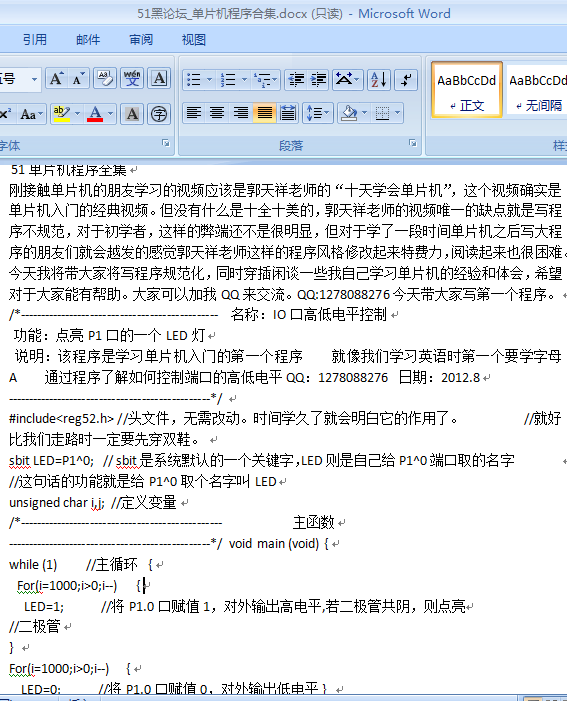567x701 pixels.
Task: Apply red font color
Action: point(95,114)
